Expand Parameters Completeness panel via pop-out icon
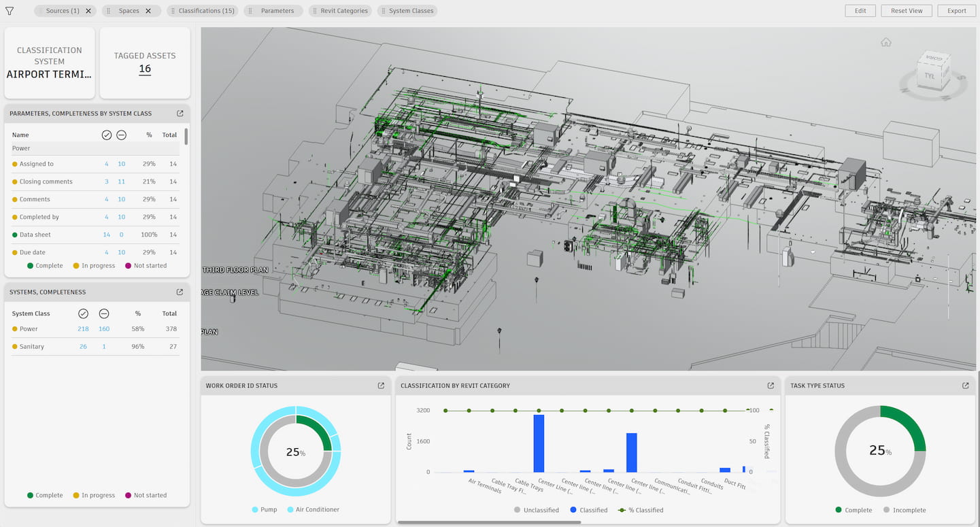Viewport: 980px width, 527px height. [x=180, y=114]
